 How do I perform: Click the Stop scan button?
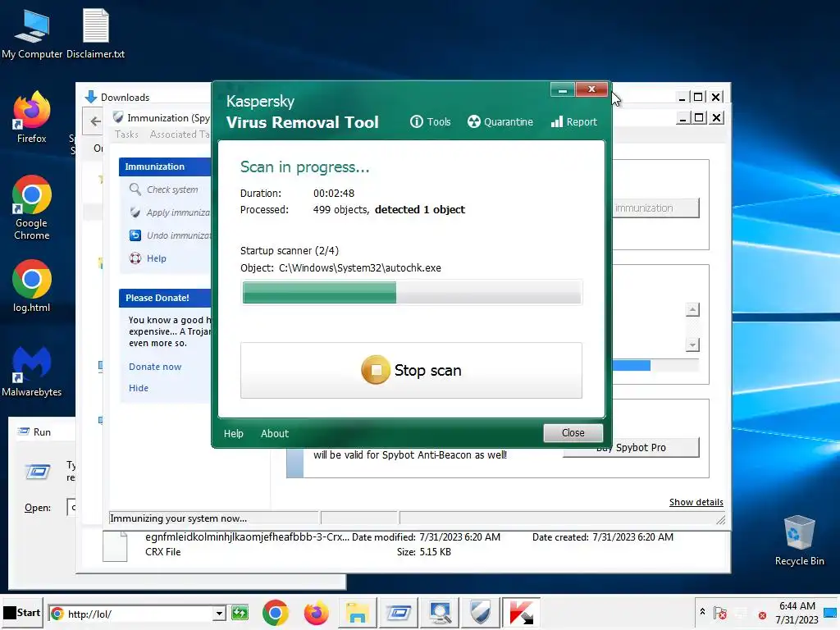tap(411, 370)
